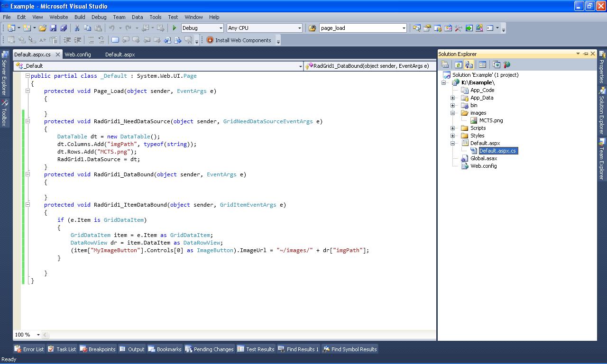
Task: Expand the App_Data folder node
Action: pyautogui.click(x=452, y=98)
